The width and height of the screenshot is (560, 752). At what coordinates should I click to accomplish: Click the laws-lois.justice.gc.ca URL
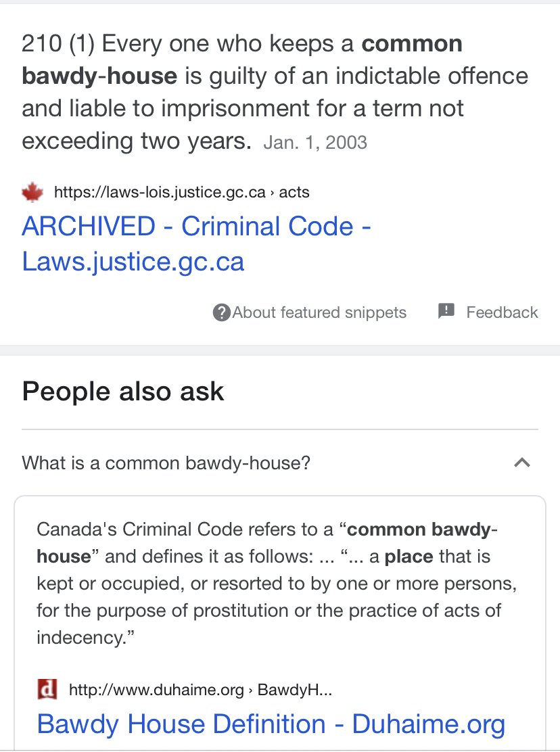coord(160,193)
